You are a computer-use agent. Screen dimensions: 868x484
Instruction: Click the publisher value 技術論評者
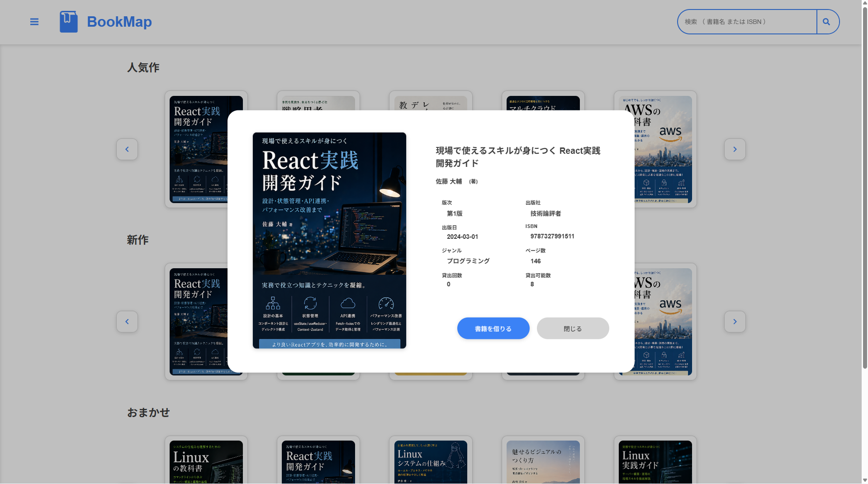click(x=545, y=214)
